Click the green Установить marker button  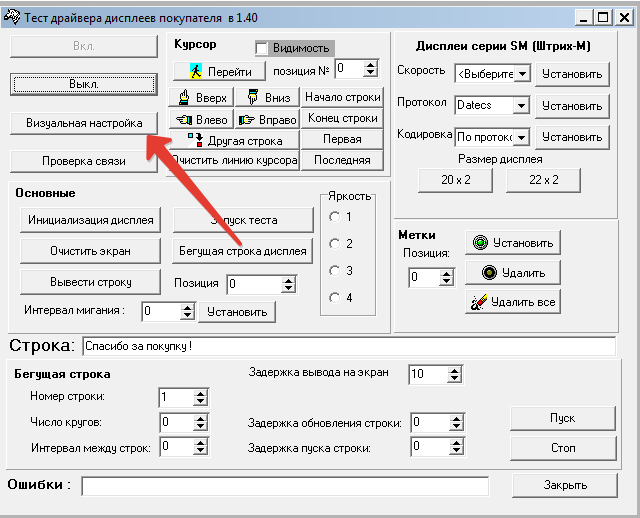click(512, 242)
